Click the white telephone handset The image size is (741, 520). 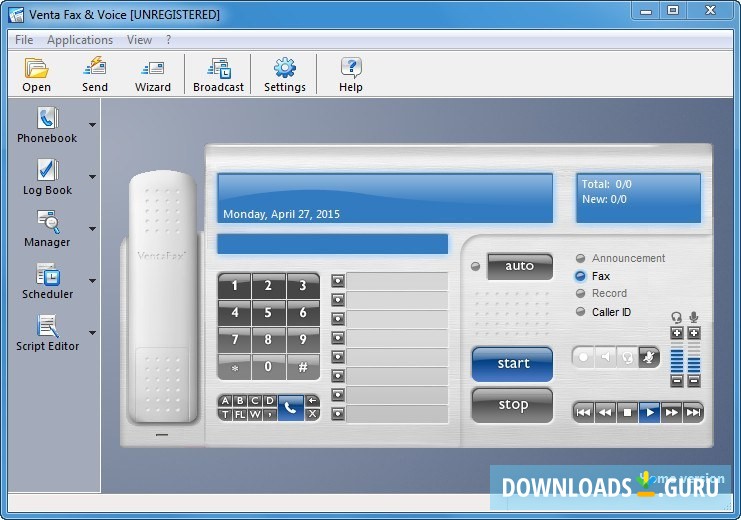pos(163,296)
